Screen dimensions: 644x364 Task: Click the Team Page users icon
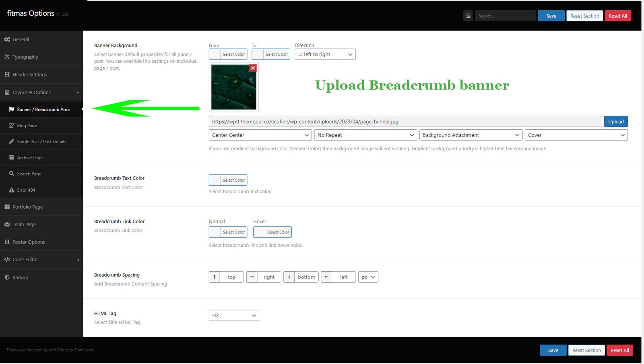click(7, 224)
